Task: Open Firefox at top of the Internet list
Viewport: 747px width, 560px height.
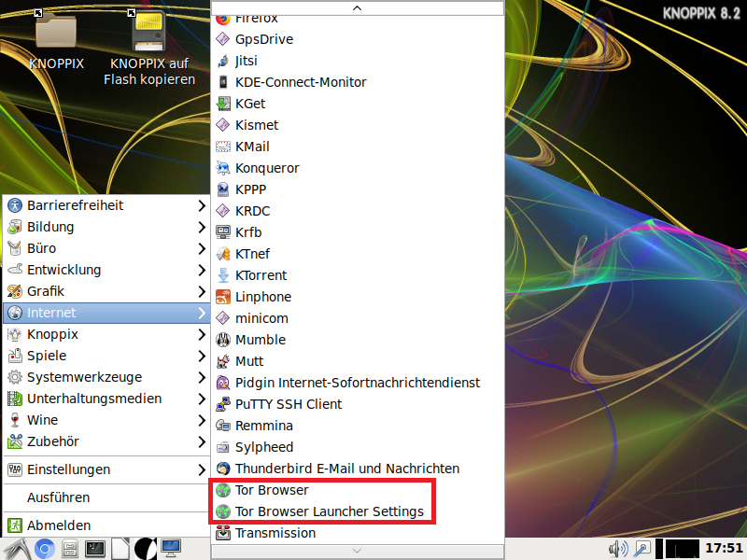Action: [x=358, y=21]
